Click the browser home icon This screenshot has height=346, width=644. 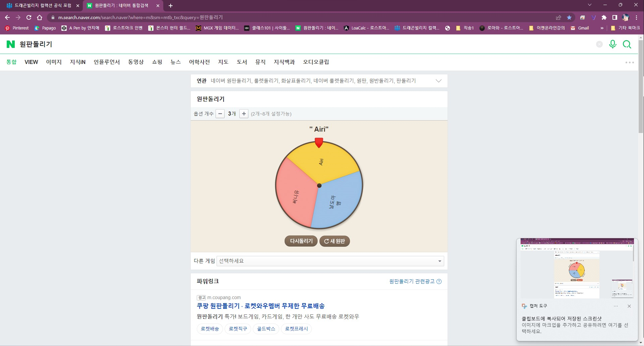point(40,17)
